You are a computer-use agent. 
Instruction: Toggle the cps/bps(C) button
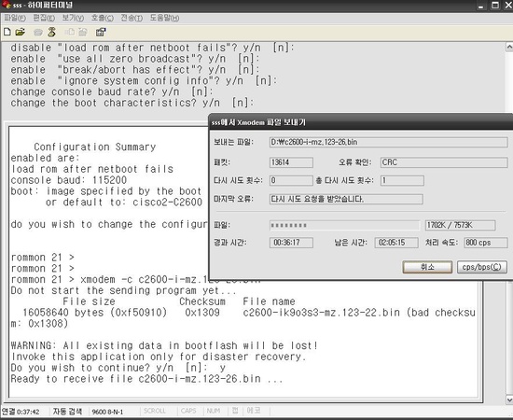[x=482, y=267]
